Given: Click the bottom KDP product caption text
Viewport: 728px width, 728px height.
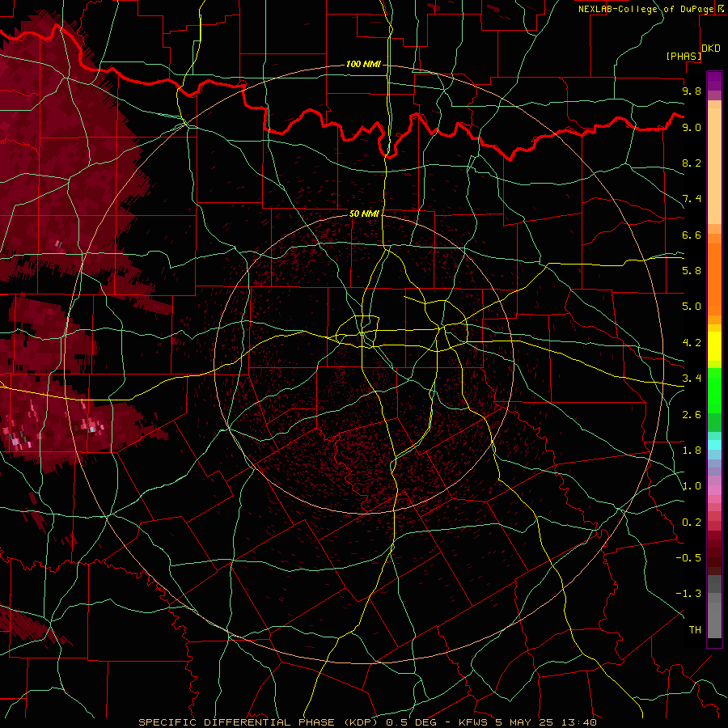Looking at the screenshot, I should click(x=367, y=722).
